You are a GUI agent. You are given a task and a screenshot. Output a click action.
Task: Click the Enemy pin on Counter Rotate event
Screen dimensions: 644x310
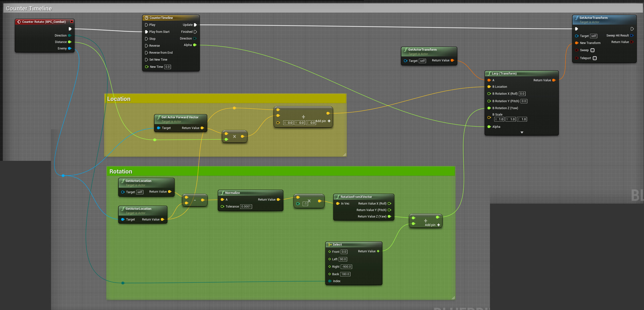(x=69, y=49)
